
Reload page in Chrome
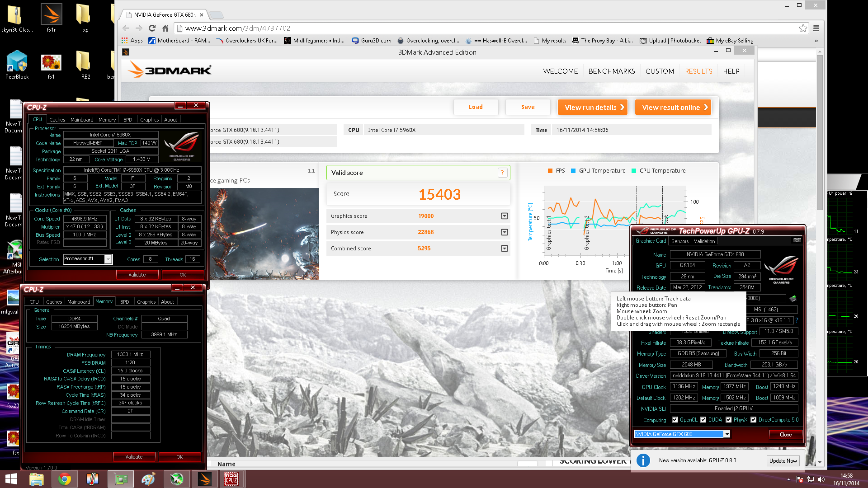point(152,28)
